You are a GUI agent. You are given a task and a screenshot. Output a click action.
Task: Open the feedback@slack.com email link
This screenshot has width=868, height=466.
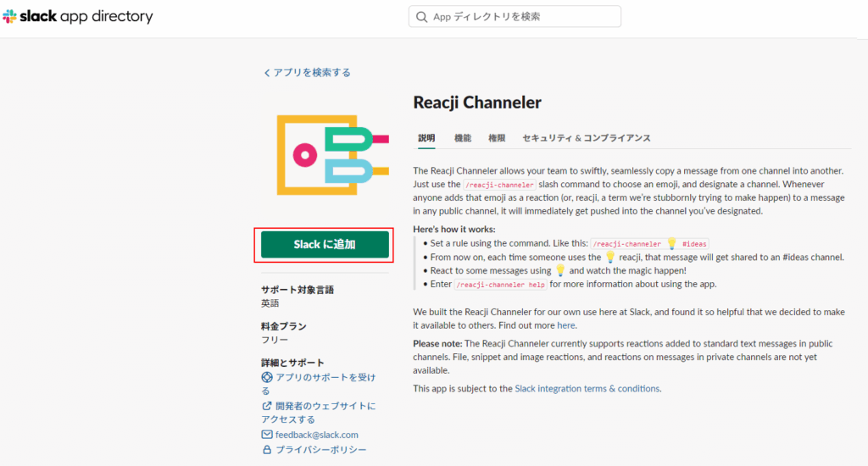pos(316,435)
